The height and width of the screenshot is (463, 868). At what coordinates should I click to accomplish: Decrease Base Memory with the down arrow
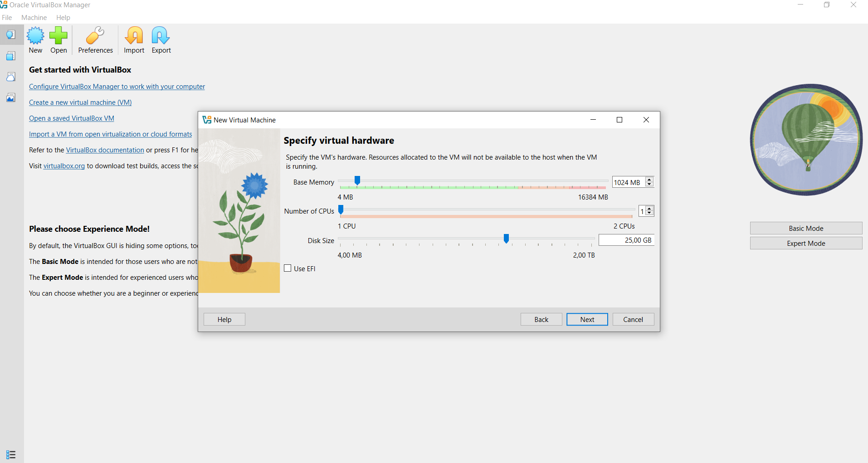649,185
